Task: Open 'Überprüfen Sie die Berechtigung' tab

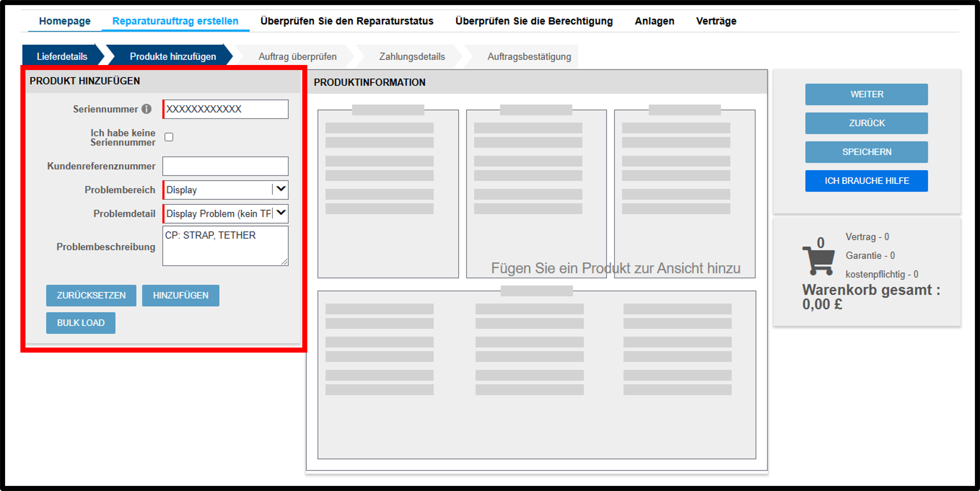Action: point(534,21)
